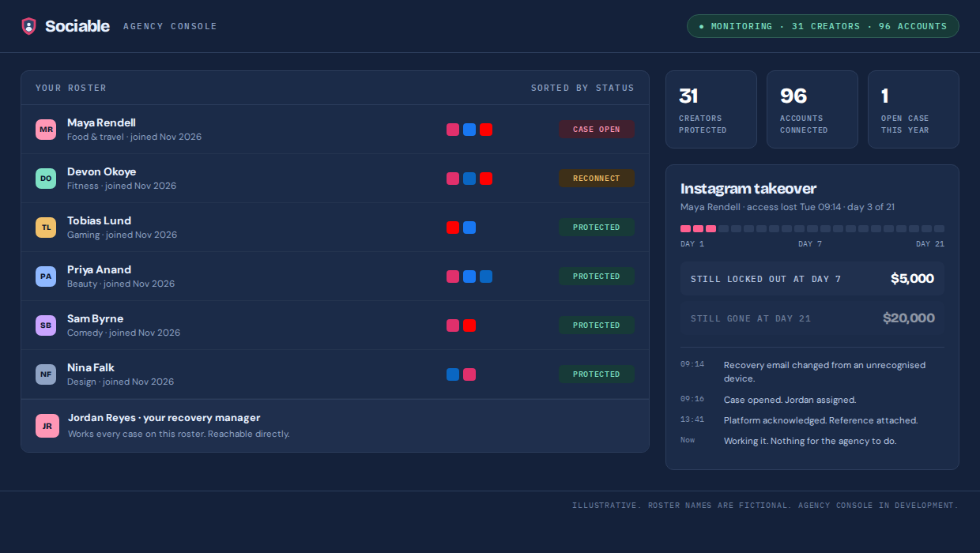Image resolution: width=980 pixels, height=553 pixels.
Task: Click Sam Byrne's SB avatar
Action: (x=46, y=325)
